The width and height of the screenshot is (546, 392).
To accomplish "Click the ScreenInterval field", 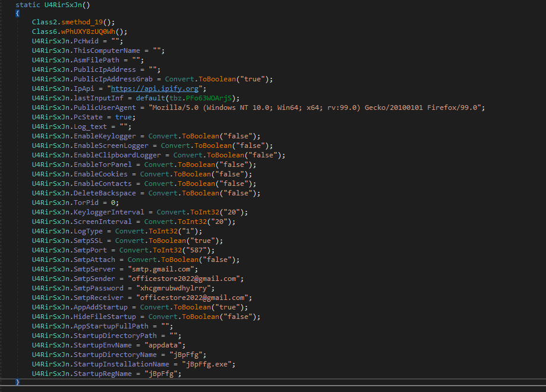I will (x=103, y=222).
